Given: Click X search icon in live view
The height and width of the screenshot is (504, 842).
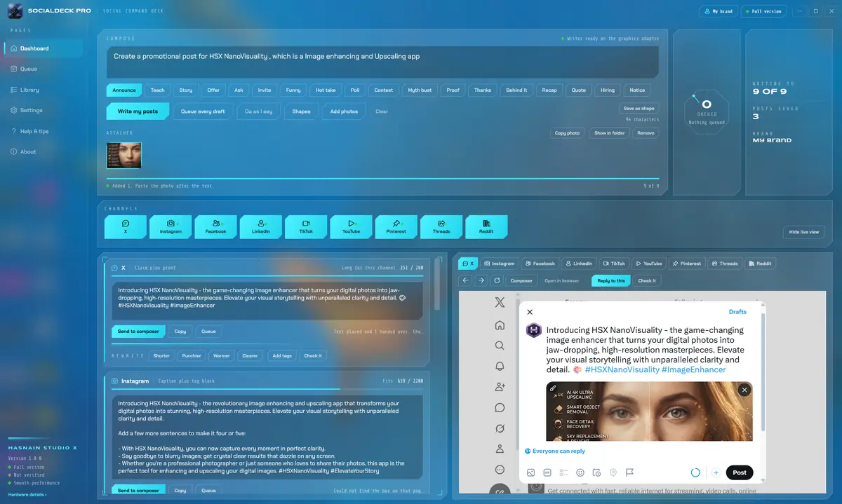Looking at the screenshot, I should pyautogui.click(x=500, y=346).
